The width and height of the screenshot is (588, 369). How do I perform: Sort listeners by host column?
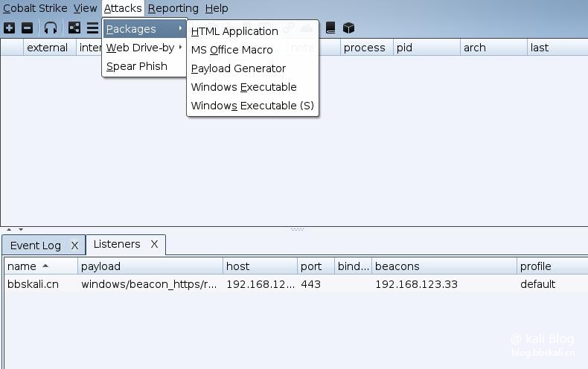(x=261, y=266)
